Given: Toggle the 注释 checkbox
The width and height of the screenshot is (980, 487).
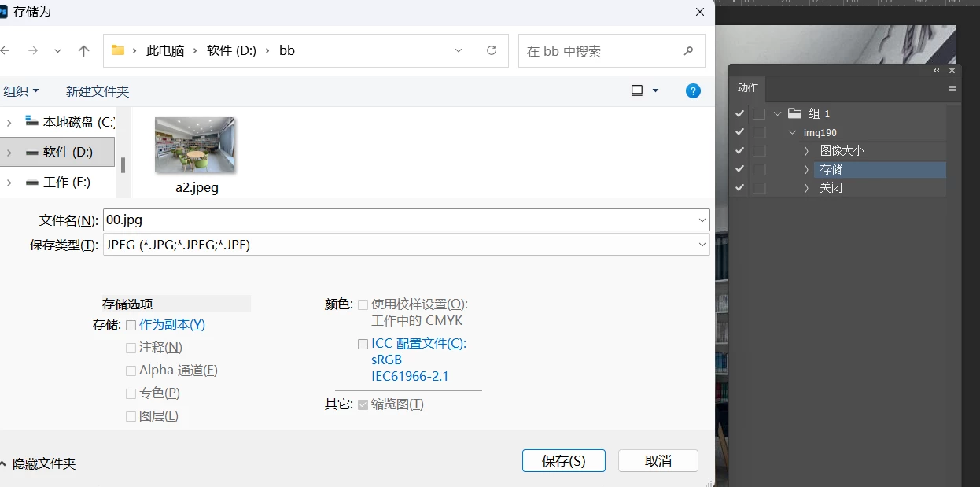Looking at the screenshot, I should 131,347.
